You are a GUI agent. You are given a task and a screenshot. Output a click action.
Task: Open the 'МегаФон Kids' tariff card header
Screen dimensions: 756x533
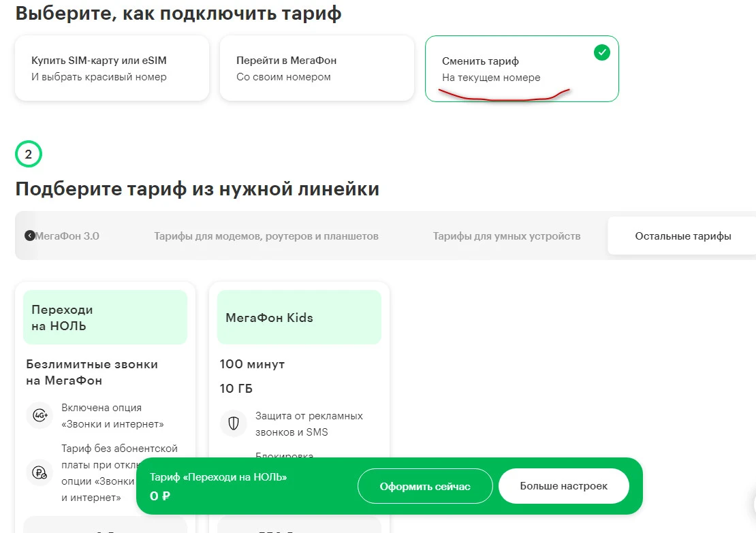coord(299,317)
